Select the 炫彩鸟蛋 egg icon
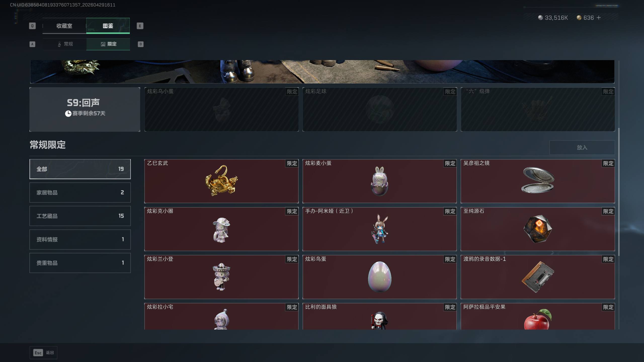Viewport: 644px width, 362px height. 379,277
